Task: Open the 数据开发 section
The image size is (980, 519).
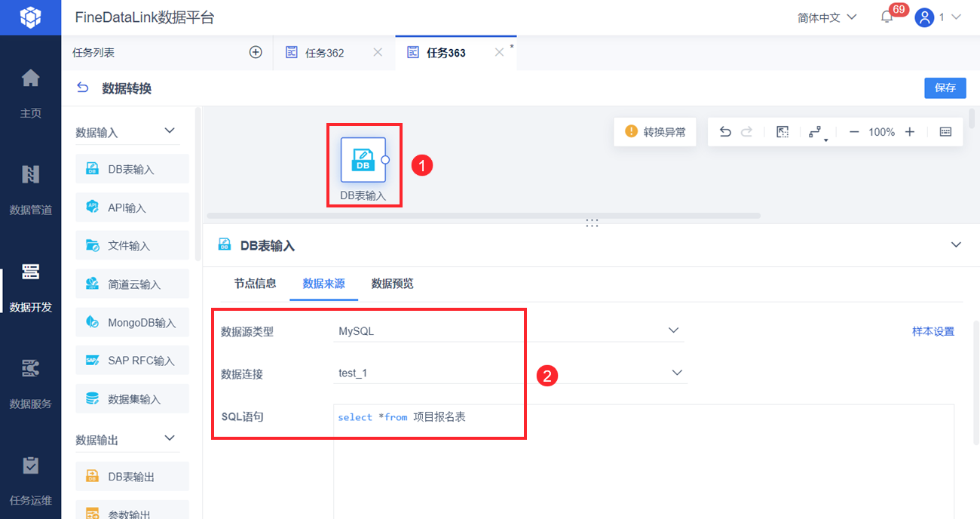Action: (30, 287)
